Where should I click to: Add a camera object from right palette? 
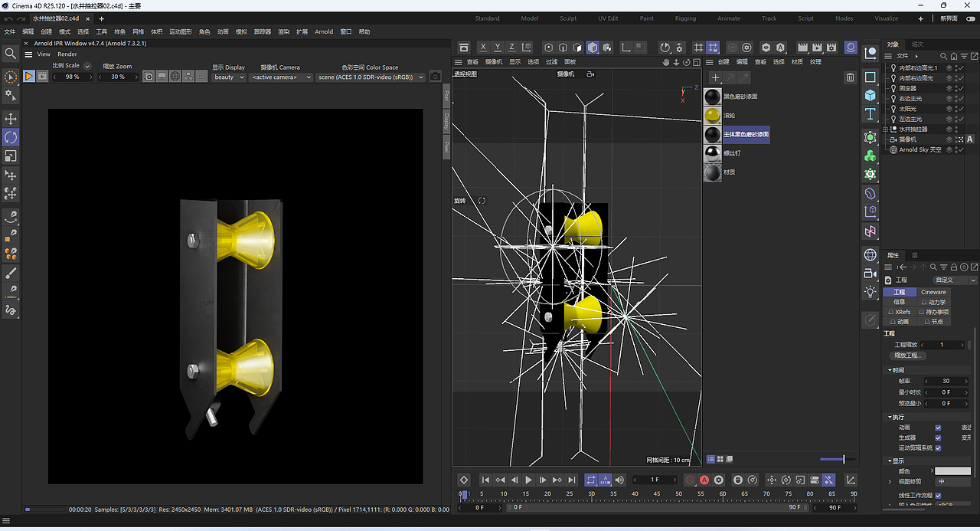871,274
